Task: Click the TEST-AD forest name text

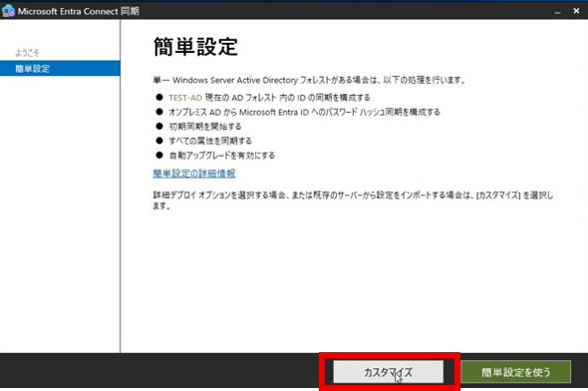Action: (x=185, y=98)
